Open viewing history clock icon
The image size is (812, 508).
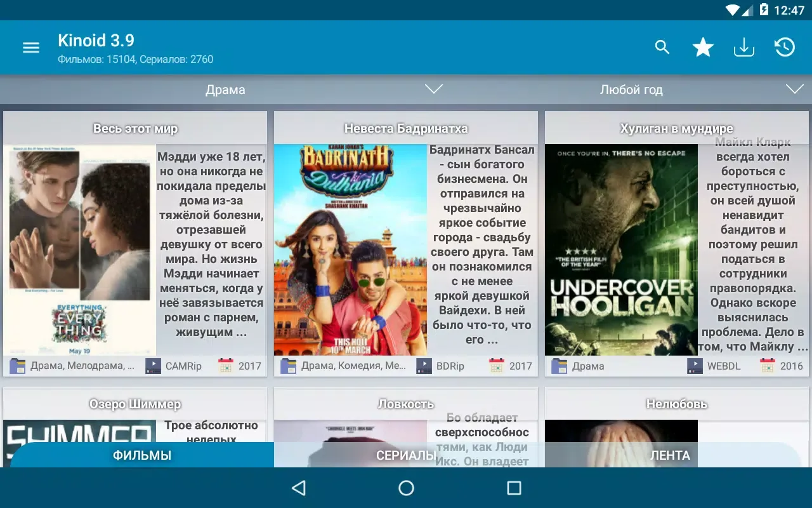(x=785, y=48)
